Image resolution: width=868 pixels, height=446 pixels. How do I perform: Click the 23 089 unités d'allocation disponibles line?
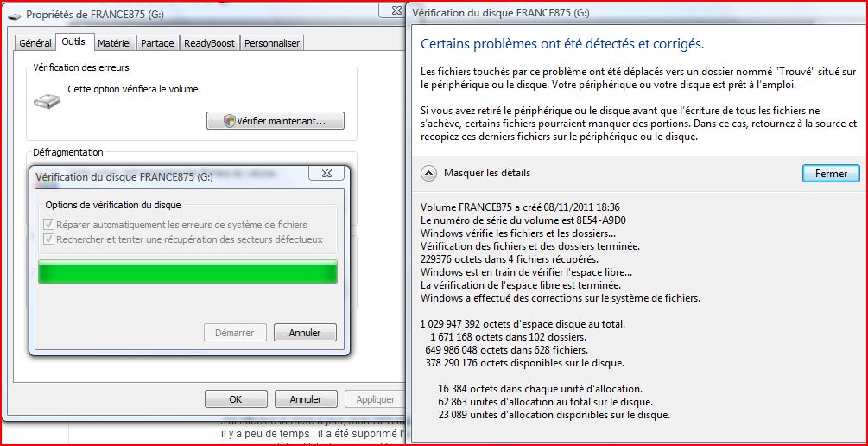554,414
